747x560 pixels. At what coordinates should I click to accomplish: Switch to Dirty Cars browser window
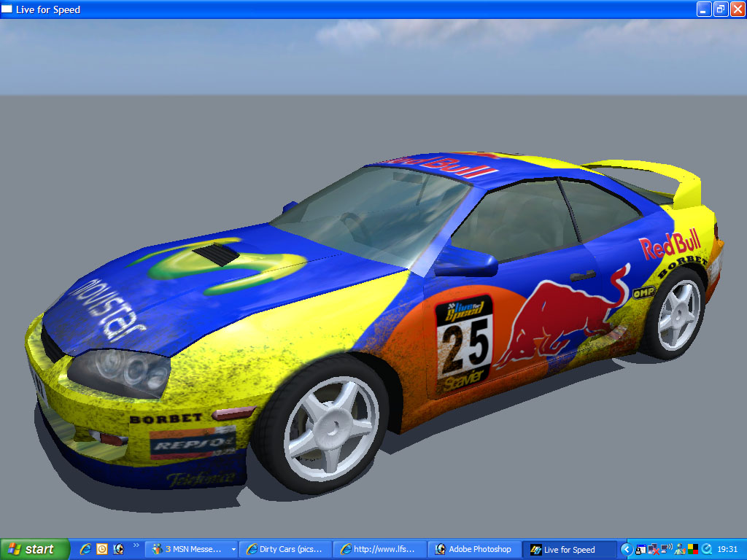pos(285,549)
